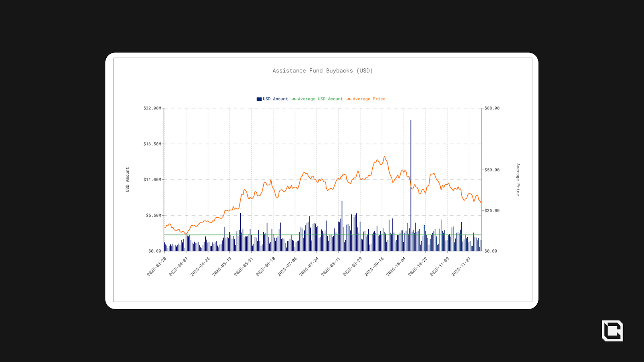Click the $50.00 right axis label
This screenshot has height=362, width=644.
pos(492,170)
